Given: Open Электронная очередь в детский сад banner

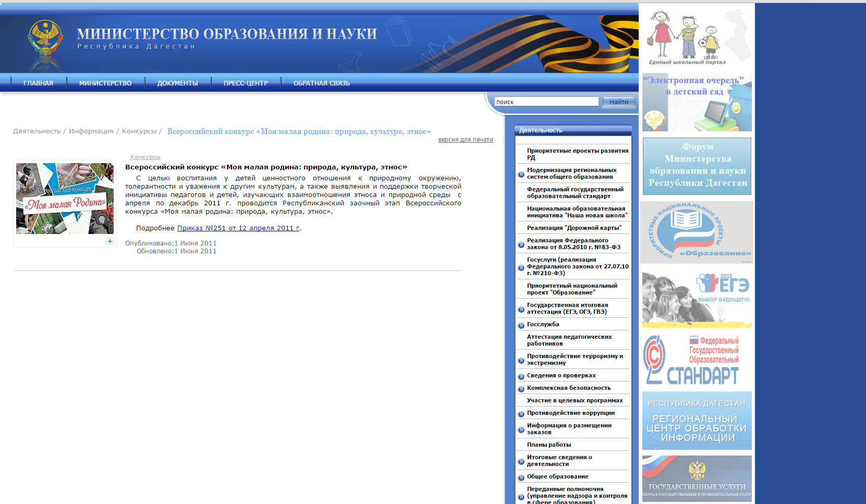Looking at the screenshot, I should pos(697,102).
